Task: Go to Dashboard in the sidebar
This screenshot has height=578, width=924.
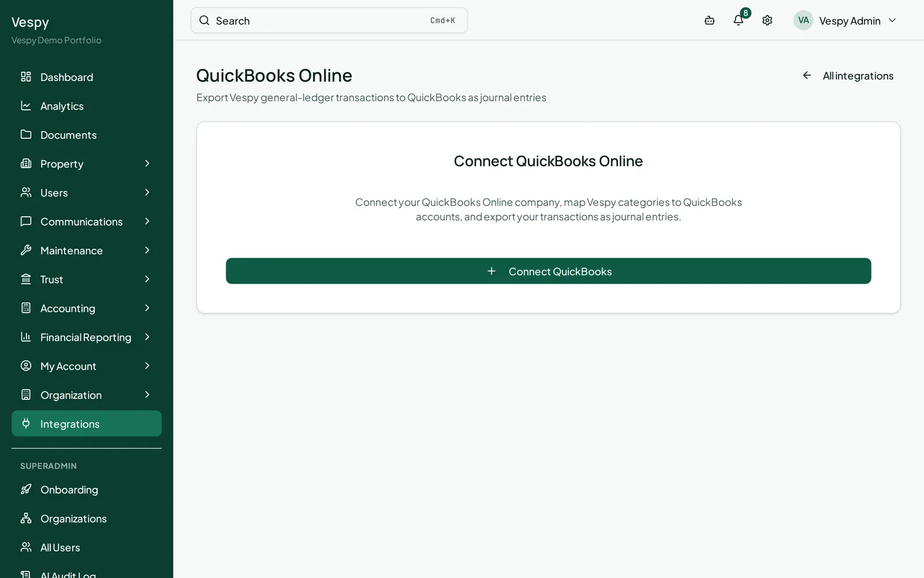Action: pos(87,77)
